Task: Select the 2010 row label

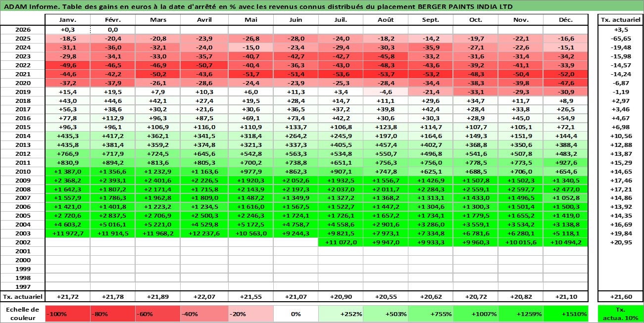Action: tap(23, 171)
